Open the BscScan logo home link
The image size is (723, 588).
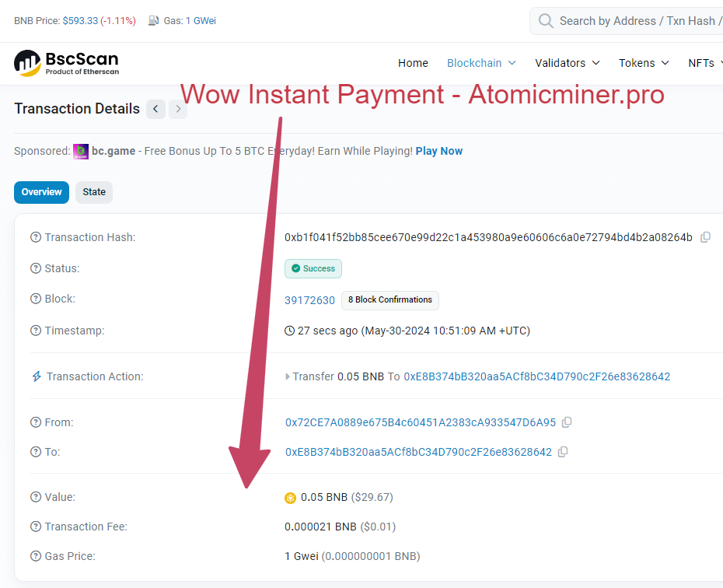point(66,63)
